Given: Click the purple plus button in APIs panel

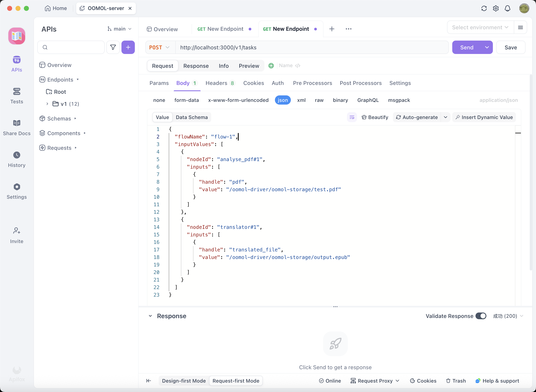Looking at the screenshot, I should pyautogui.click(x=128, y=47).
